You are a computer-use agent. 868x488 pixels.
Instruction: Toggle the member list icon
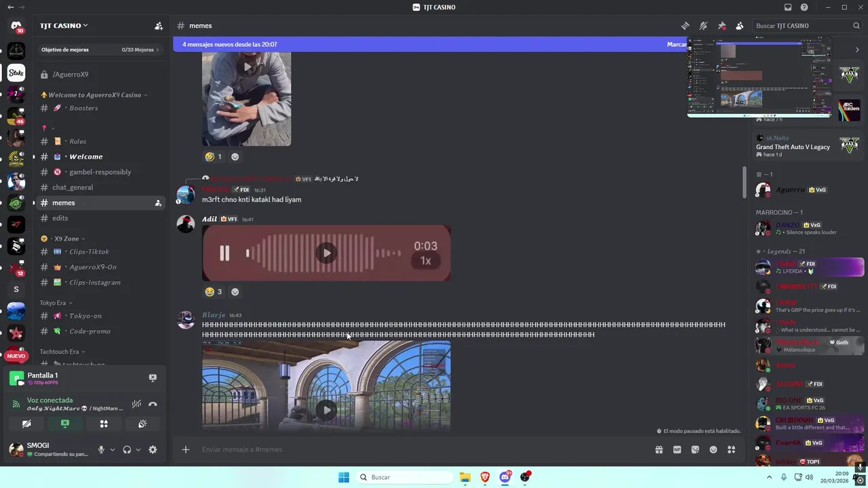(739, 26)
